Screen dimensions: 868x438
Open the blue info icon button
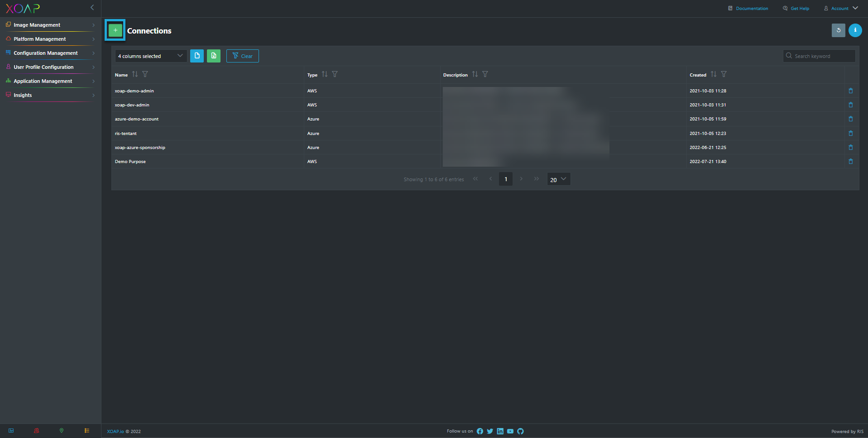click(855, 30)
